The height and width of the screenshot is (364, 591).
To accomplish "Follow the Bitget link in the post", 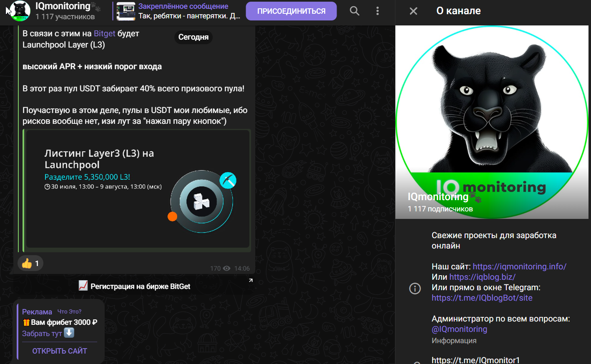I will pos(104,33).
